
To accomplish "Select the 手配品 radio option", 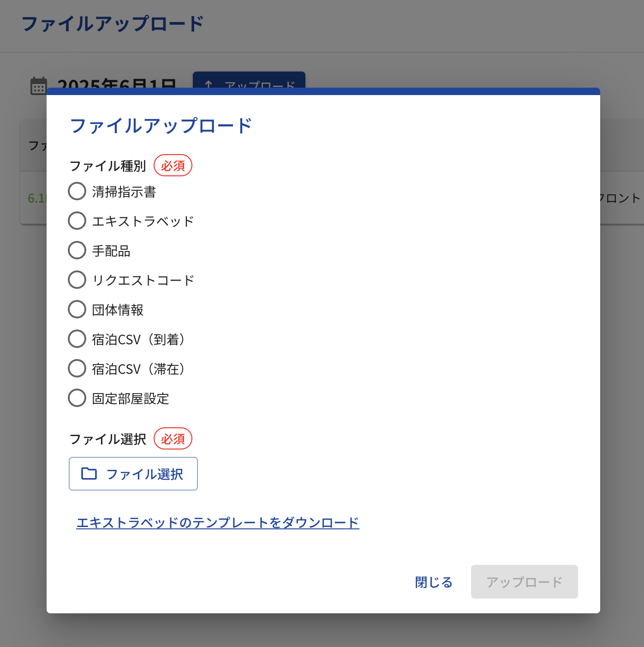I will point(77,250).
